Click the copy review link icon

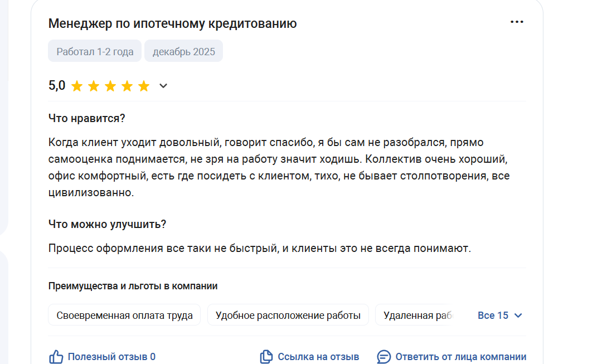point(266,357)
